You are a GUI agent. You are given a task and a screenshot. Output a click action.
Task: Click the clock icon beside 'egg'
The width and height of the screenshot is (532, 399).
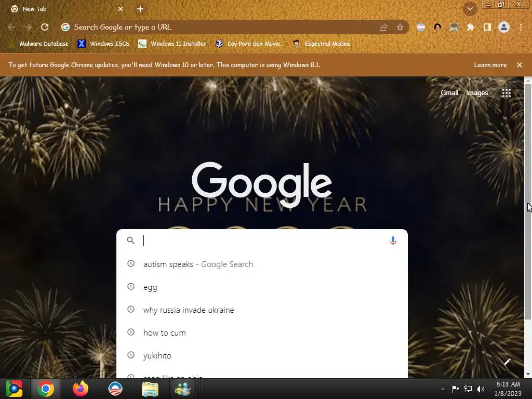[x=131, y=287]
